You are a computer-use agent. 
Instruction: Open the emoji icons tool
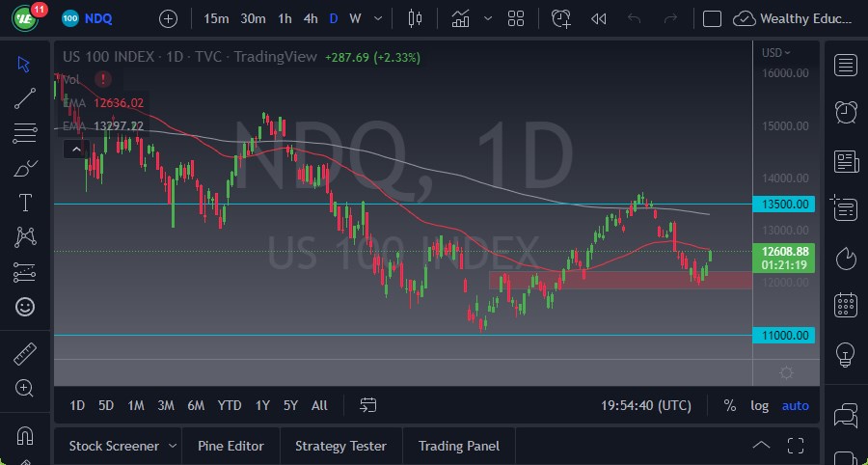pos(25,308)
